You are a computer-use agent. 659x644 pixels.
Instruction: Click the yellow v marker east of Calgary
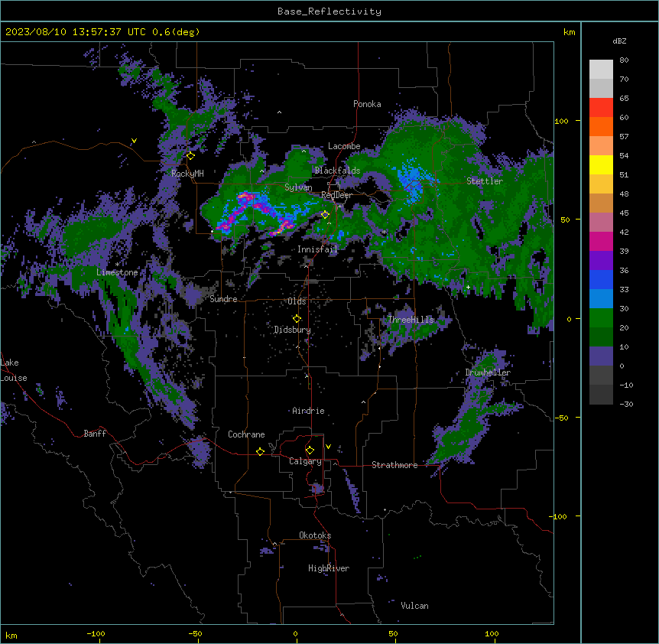[328, 447]
